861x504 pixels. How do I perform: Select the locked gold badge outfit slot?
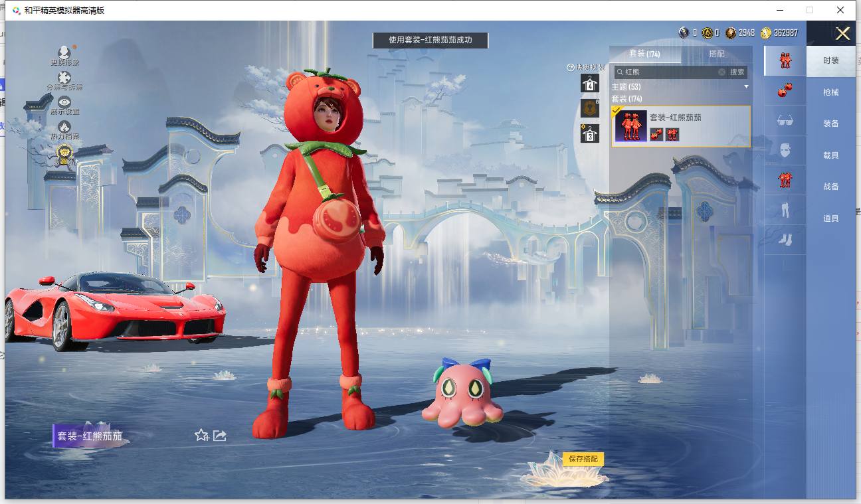click(x=590, y=108)
